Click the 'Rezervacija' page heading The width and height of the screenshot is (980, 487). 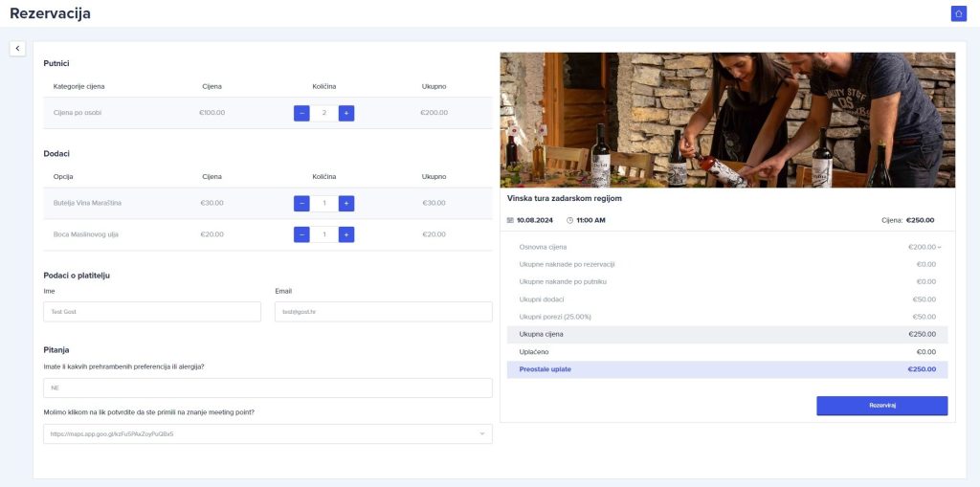[50, 13]
